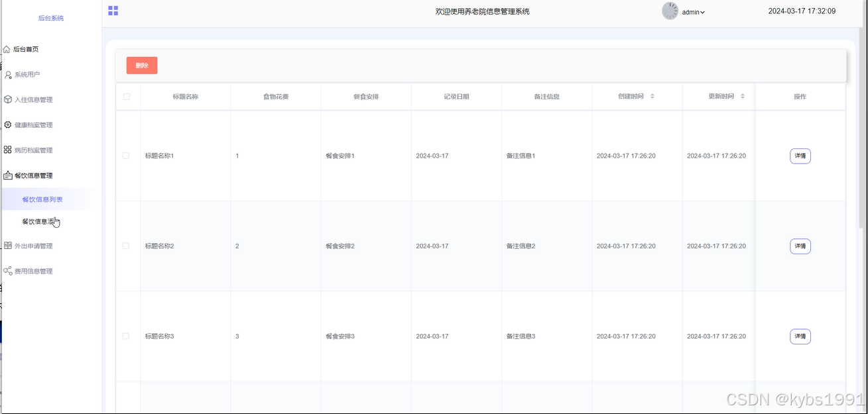Click the gear icon beside 健康档案管理
Viewport: 868px width, 414px height.
click(8, 125)
